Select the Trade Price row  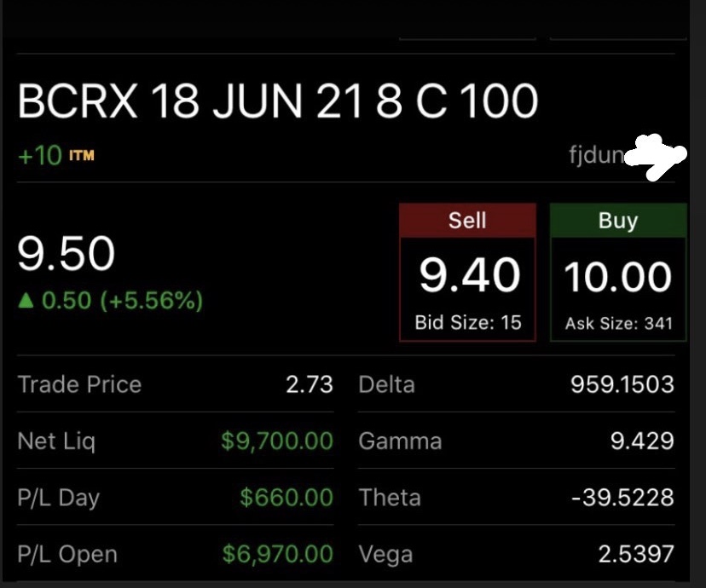[175, 384]
